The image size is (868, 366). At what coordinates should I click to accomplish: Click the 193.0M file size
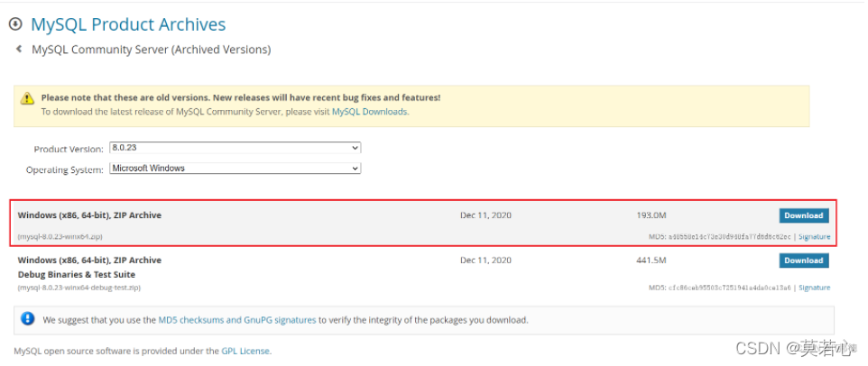click(651, 215)
